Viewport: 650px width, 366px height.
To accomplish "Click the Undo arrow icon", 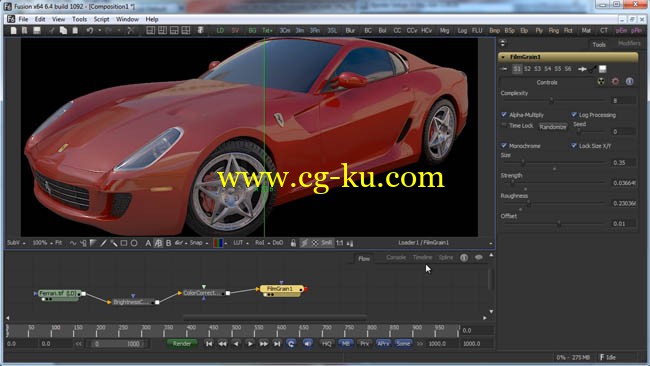I will click(x=90, y=31).
